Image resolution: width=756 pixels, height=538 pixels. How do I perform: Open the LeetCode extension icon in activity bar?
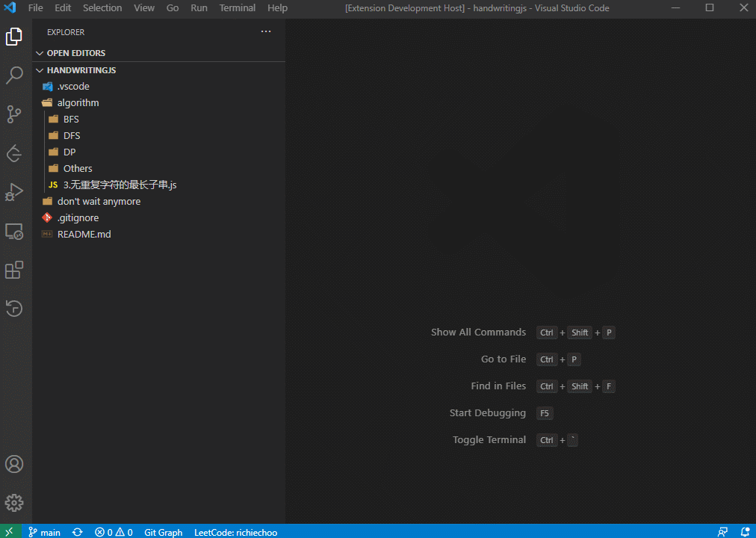click(x=14, y=153)
